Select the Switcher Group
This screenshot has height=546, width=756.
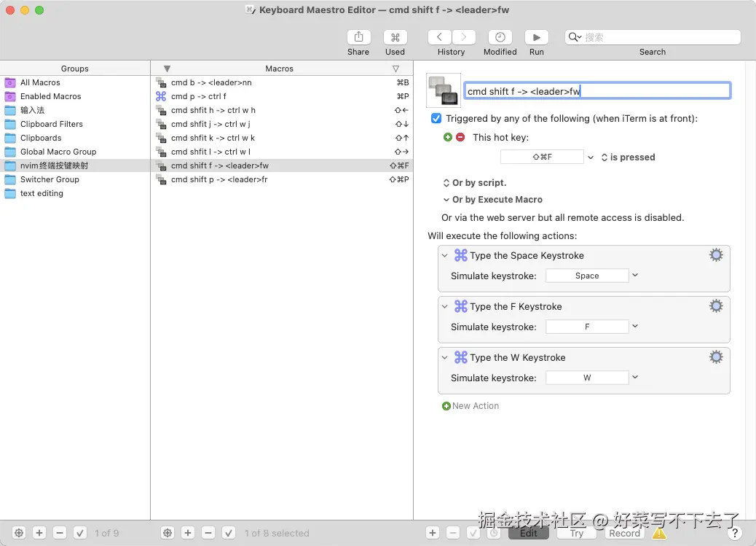(75, 179)
